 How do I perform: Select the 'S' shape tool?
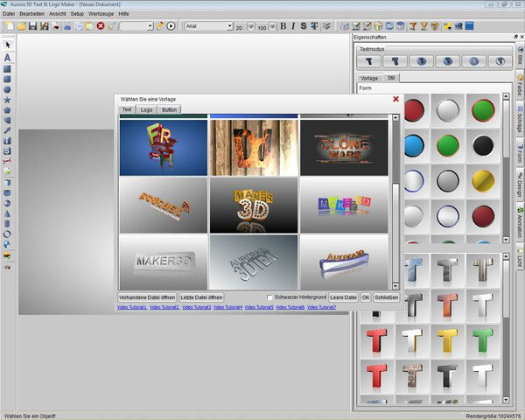pyautogui.click(x=7, y=150)
